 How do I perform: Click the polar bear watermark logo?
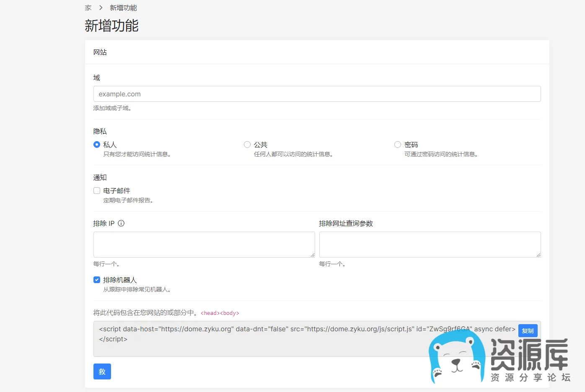tap(456, 358)
